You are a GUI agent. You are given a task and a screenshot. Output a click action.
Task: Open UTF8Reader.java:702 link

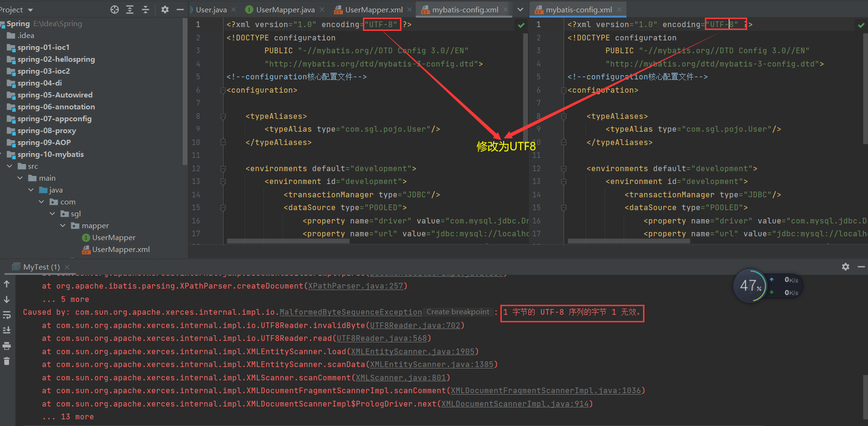(x=415, y=326)
